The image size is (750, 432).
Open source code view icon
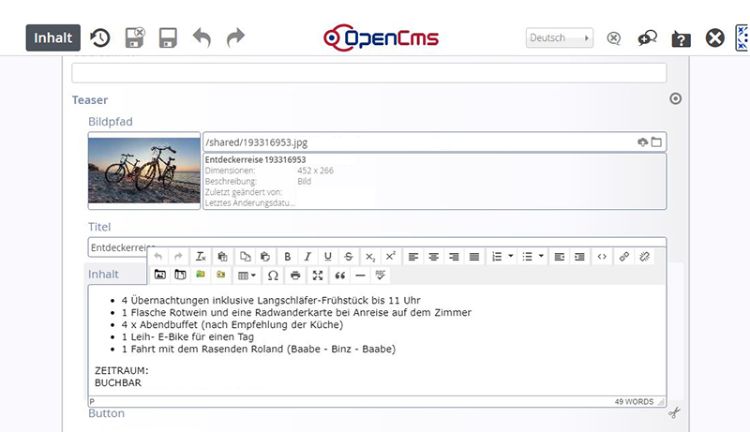point(602,257)
